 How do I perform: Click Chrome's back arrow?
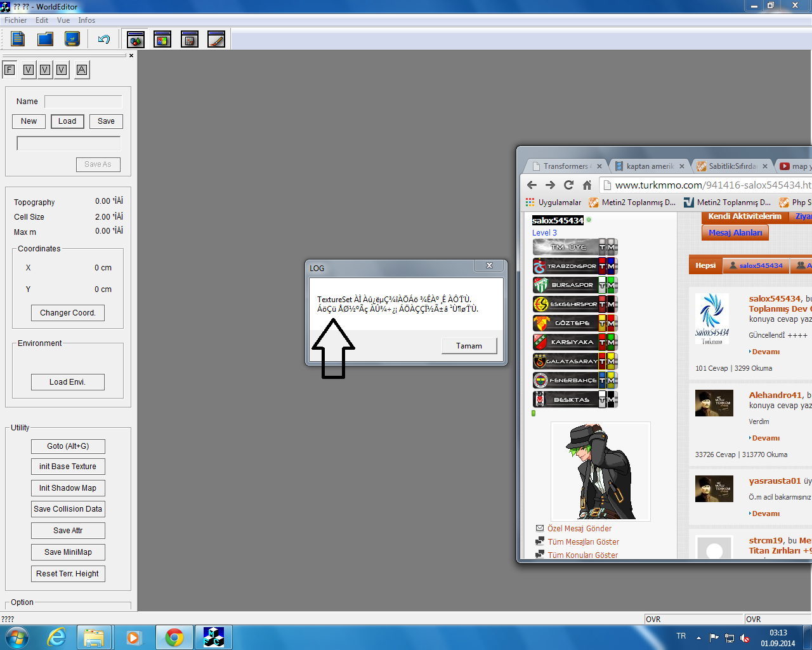(x=532, y=185)
